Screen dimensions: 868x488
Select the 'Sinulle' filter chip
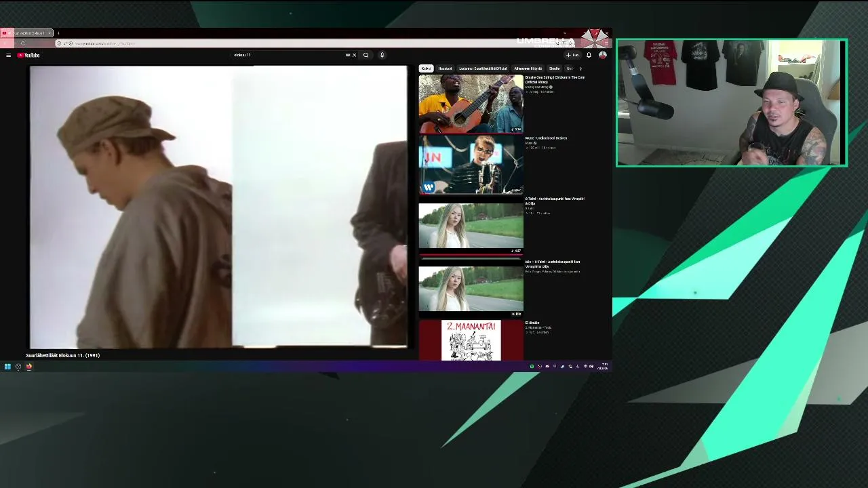(554, 68)
